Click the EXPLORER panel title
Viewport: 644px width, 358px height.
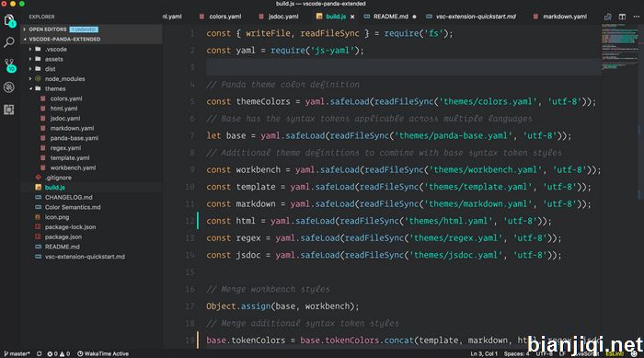click(x=41, y=17)
